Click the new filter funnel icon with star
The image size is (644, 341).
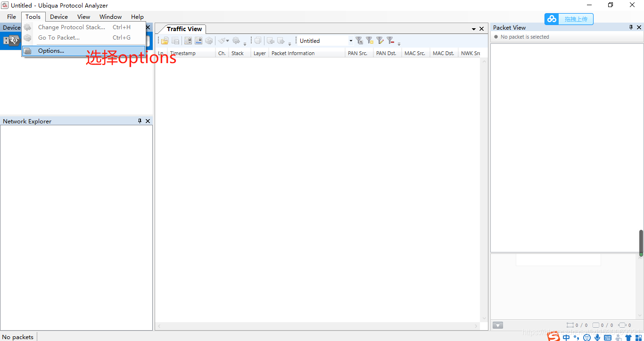(370, 41)
